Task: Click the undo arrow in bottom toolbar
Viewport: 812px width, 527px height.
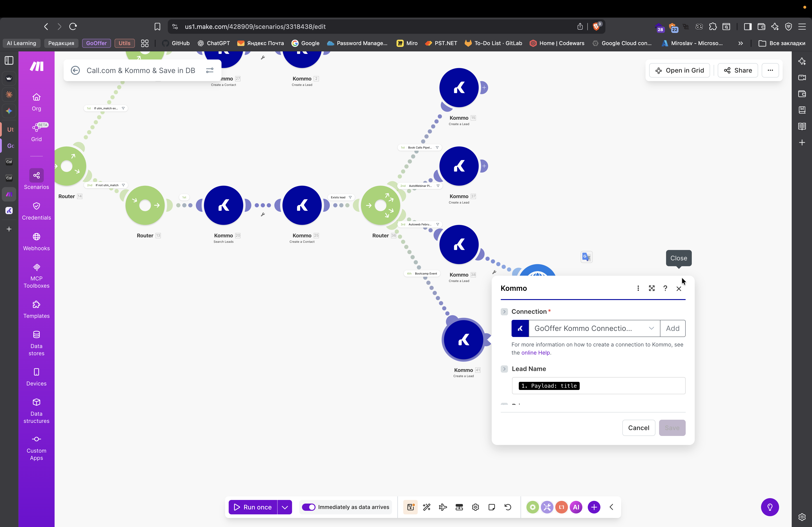Action: coord(508,507)
